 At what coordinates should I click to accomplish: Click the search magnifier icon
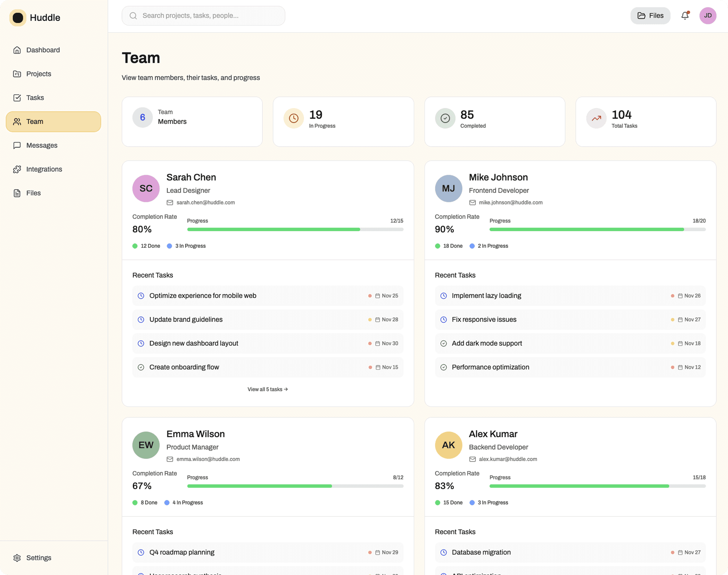[x=133, y=16]
